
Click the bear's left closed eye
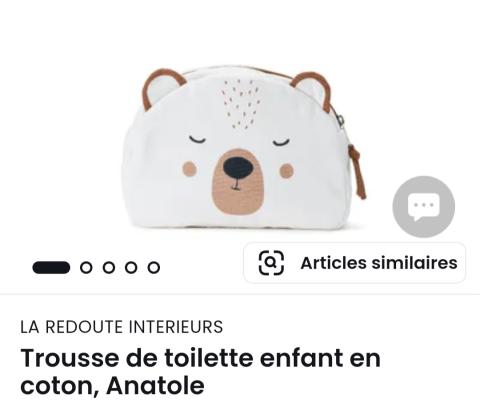point(197,139)
